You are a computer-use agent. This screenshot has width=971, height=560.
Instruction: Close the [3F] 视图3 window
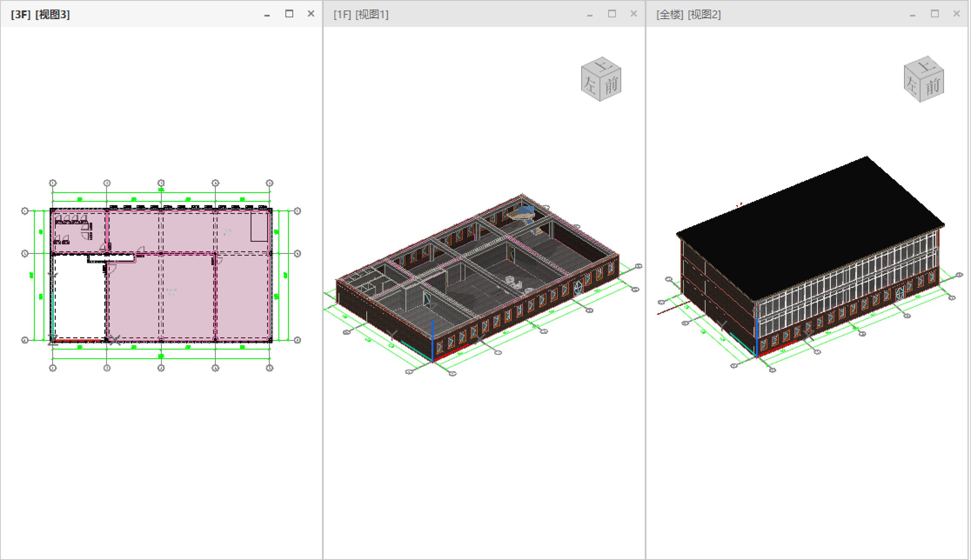click(311, 14)
